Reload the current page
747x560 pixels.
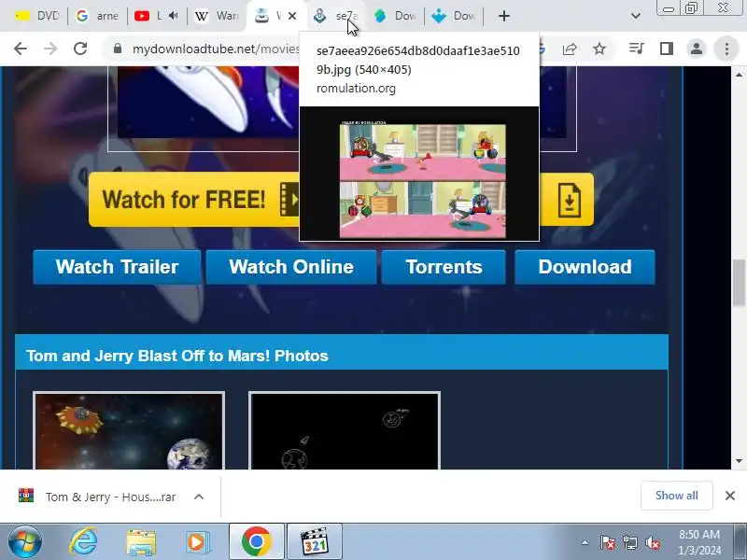[x=80, y=49]
